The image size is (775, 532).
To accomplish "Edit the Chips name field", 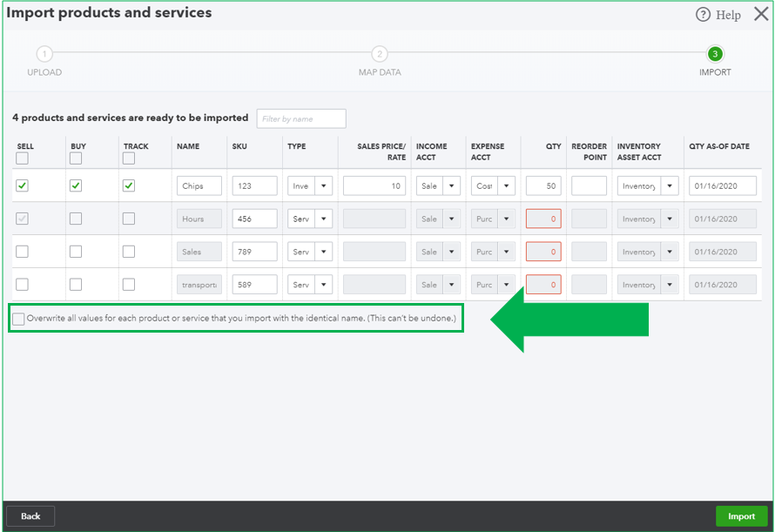I will [x=199, y=186].
